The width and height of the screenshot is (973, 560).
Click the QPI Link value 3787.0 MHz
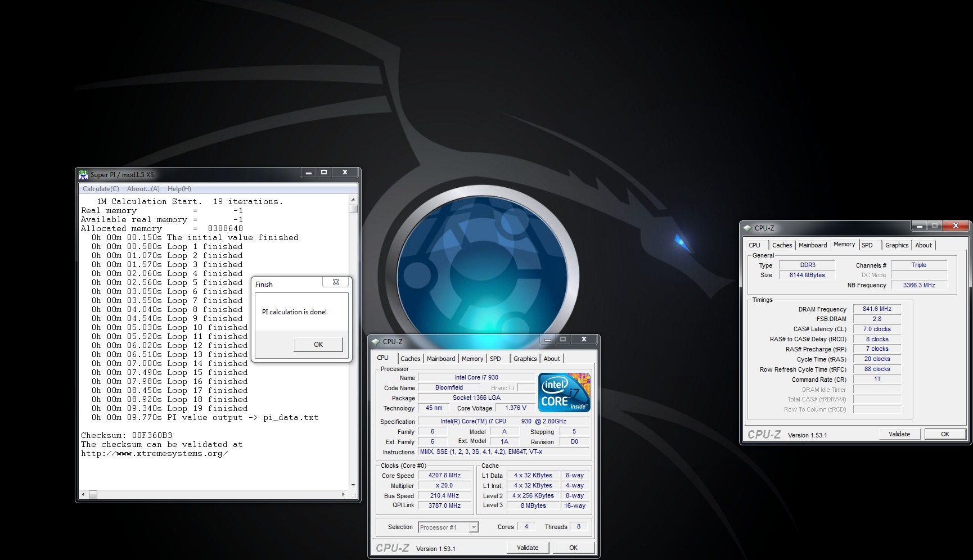(x=444, y=506)
